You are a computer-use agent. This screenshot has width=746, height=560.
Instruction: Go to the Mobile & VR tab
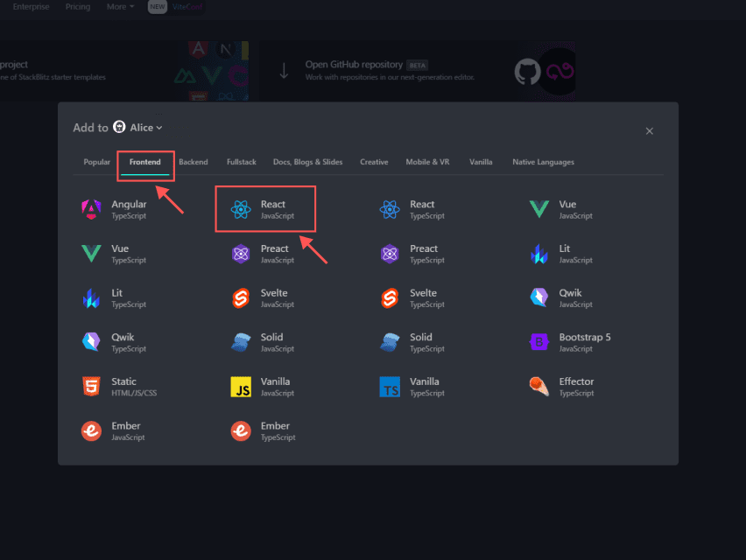(427, 162)
